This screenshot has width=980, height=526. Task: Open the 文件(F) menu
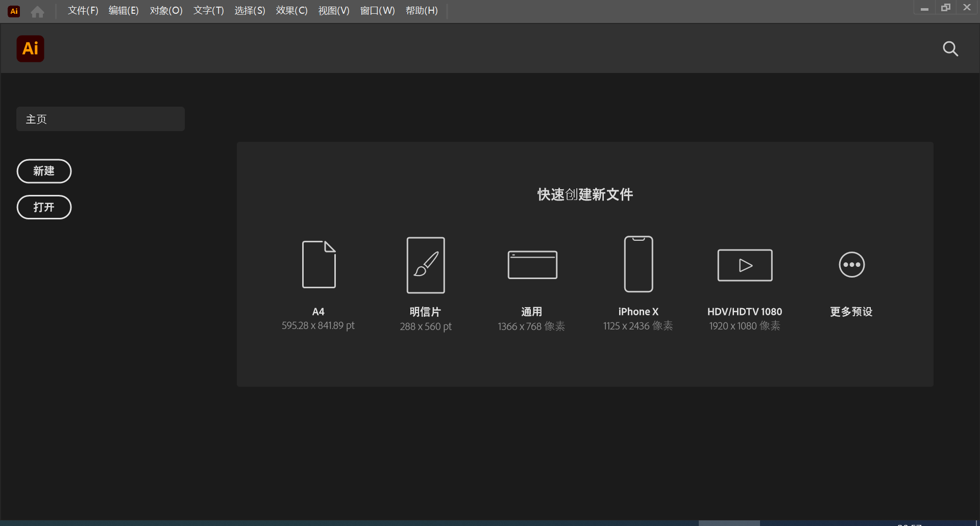pyautogui.click(x=83, y=11)
